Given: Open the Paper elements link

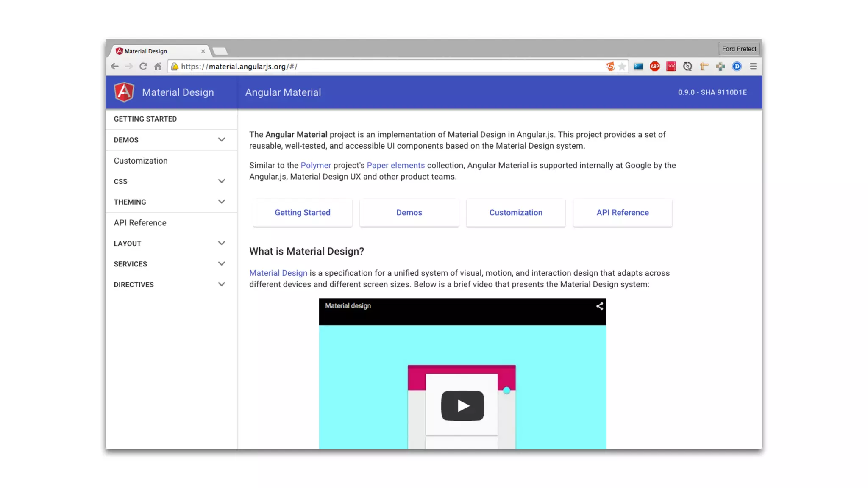Looking at the screenshot, I should pyautogui.click(x=395, y=166).
